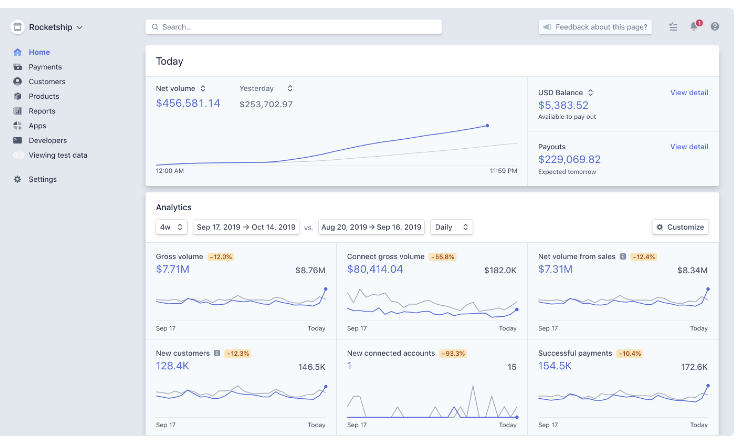The width and height of the screenshot is (736, 442).
Task: Click the info icon beside Net volume from sales
Action: [623, 257]
